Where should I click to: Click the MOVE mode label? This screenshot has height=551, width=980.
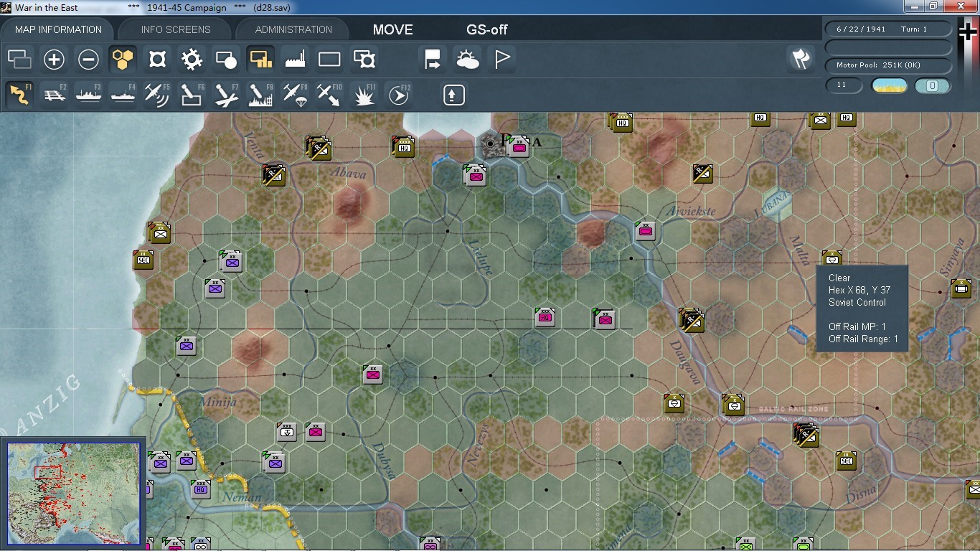[392, 30]
